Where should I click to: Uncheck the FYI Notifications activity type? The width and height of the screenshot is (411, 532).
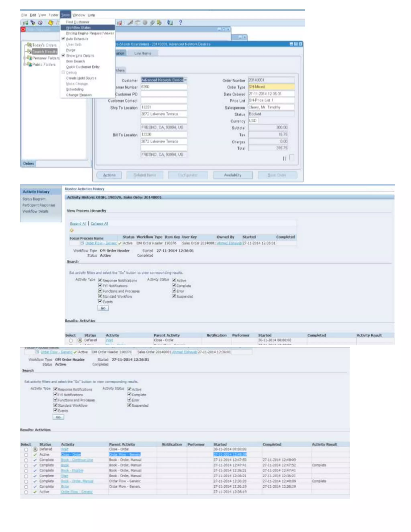coord(100,285)
